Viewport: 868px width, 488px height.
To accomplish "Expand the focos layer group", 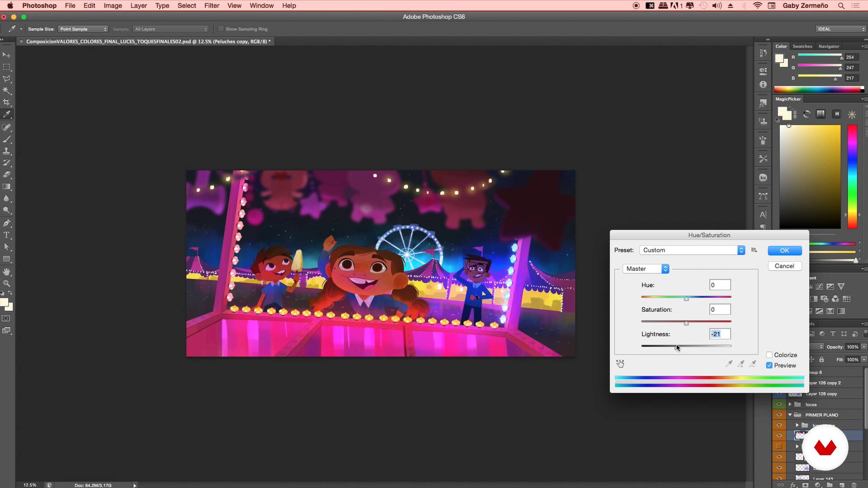I will (790, 404).
